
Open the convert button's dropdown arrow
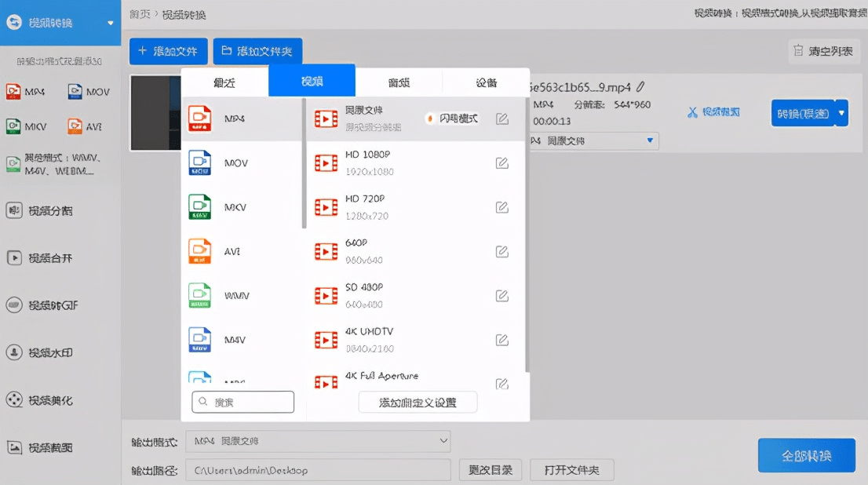coord(841,113)
